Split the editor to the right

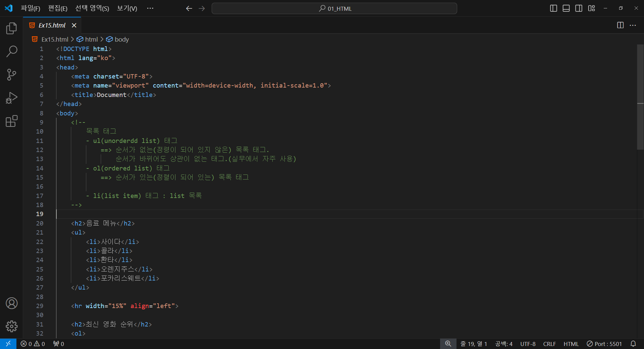click(620, 25)
